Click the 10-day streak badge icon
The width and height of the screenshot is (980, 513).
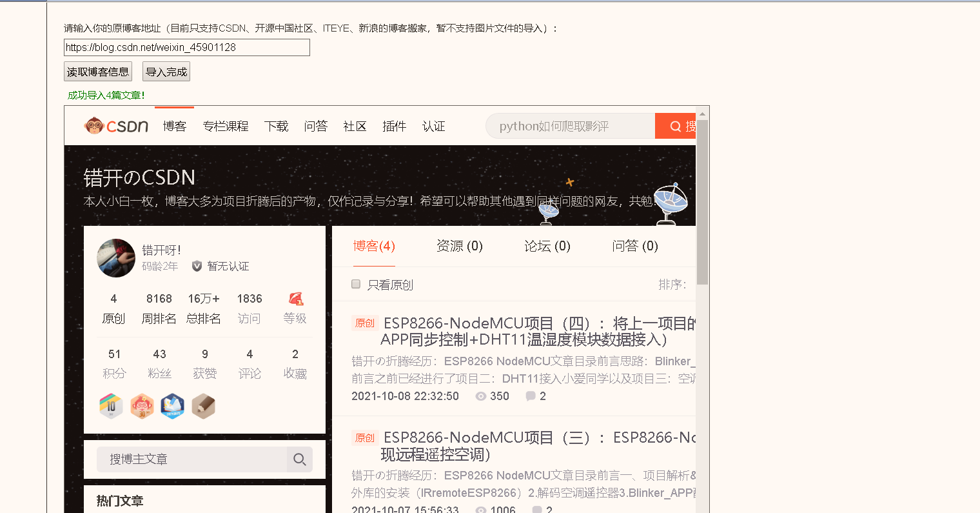(110, 406)
